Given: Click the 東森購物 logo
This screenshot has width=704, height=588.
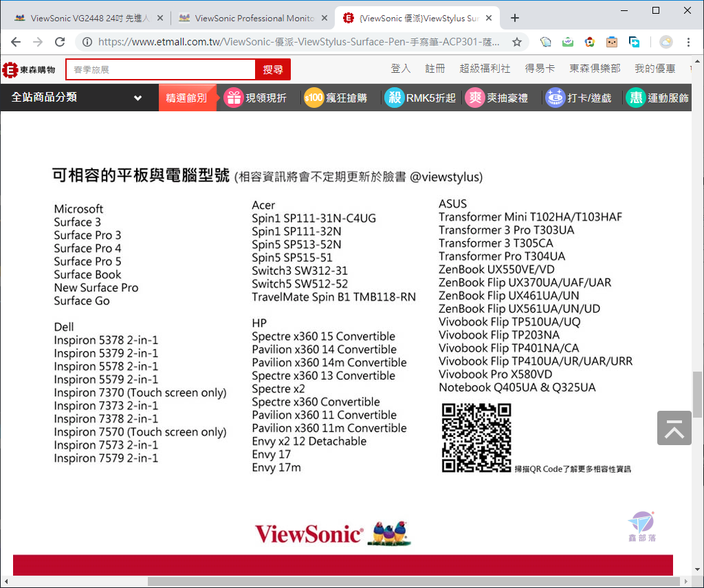Looking at the screenshot, I should [29, 69].
